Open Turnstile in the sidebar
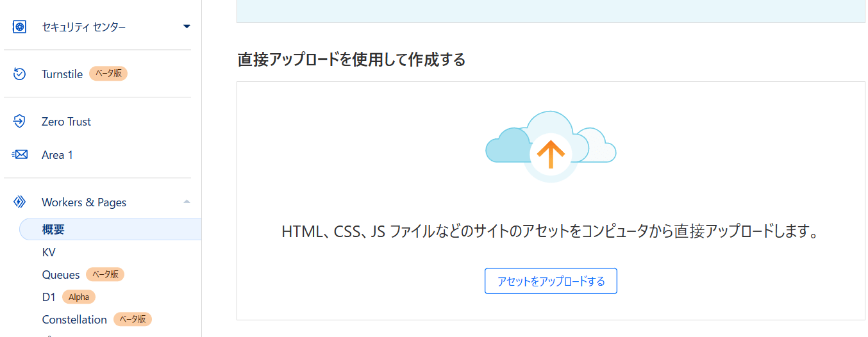The image size is (868, 337). (x=62, y=74)
